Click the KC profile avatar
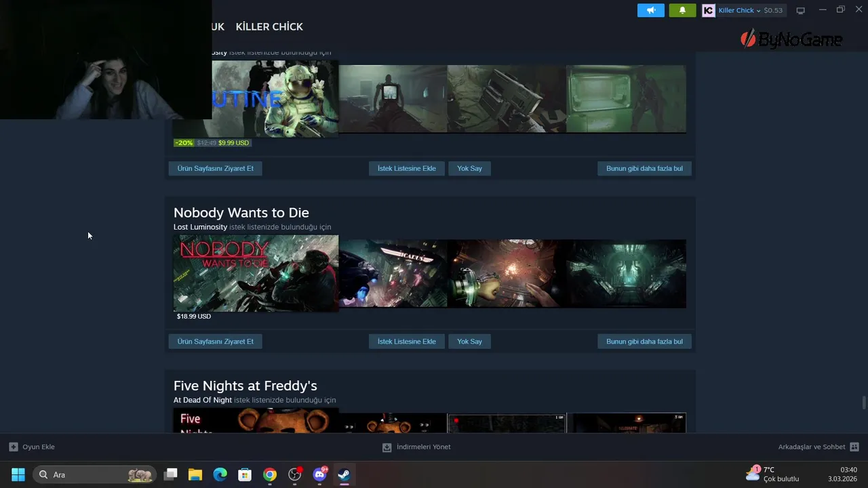The width and height of the screenshot is (868, 488). [x=709, y=10]
